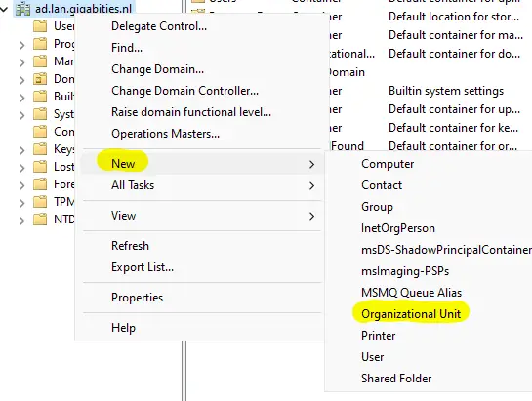Create a new Shared Folder object
This screenshot has height=401, width=532.
point(396,379)
